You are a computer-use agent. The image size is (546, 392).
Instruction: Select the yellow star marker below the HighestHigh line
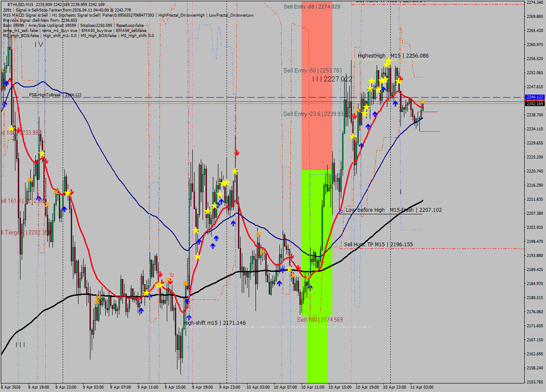[x=387, y=63]
